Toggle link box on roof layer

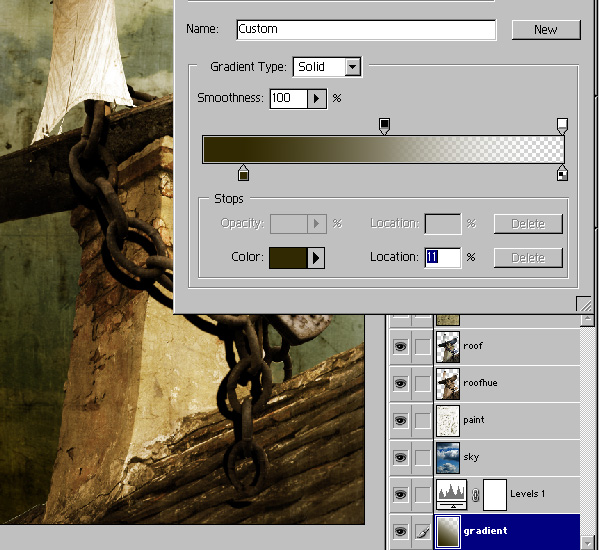click(422, 346)
